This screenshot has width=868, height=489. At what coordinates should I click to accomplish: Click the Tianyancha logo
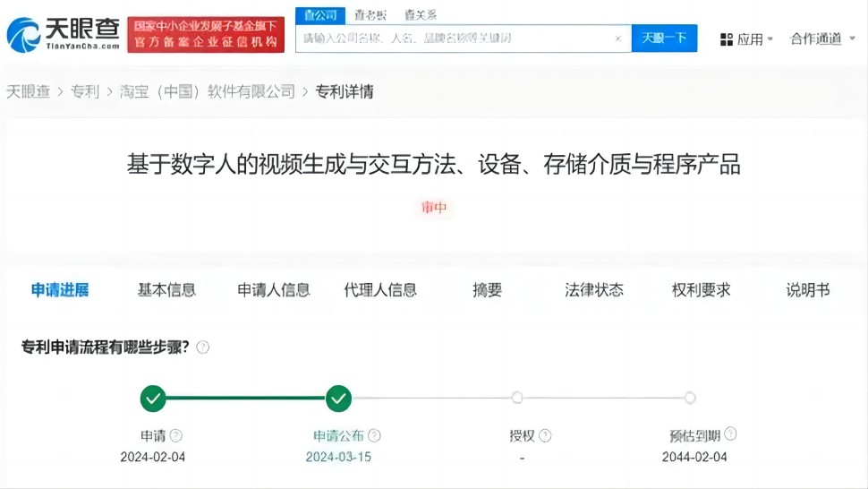pyautogui.click(x=63, y=34)
